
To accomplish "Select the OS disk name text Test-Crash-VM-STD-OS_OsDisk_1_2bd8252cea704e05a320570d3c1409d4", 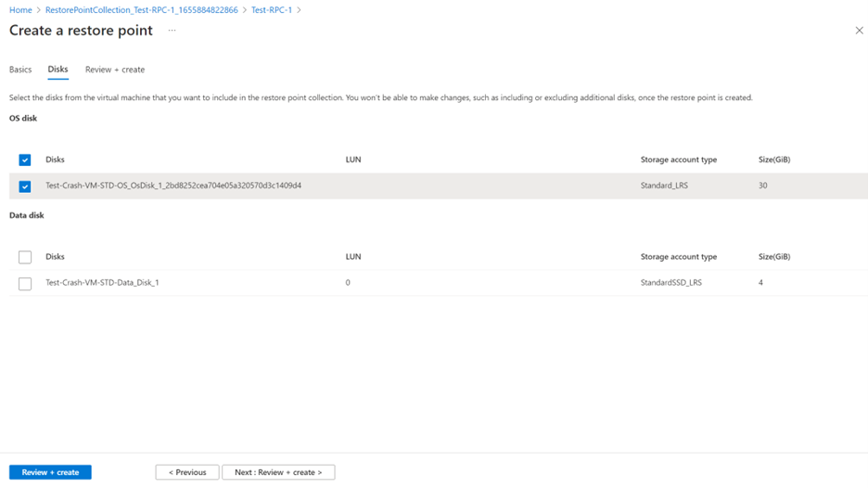I will click(x=173, y=186).
